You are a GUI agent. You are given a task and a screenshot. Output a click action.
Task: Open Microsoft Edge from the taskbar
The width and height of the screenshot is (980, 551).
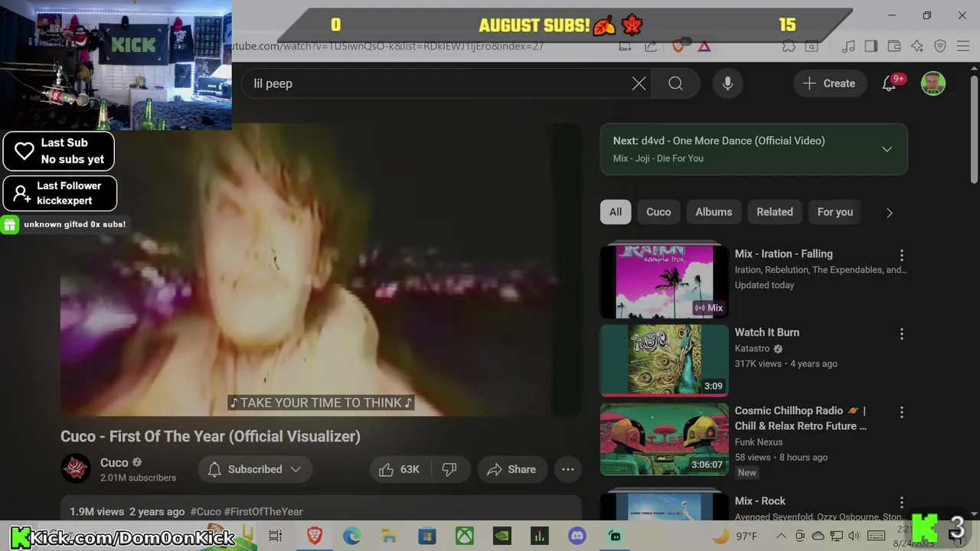click(351, 536)
